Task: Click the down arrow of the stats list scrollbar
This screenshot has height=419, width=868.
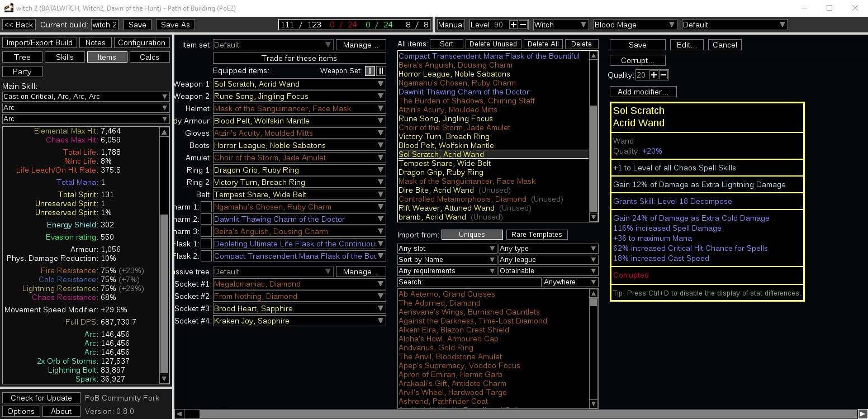Action: click(x=164, y=378)
